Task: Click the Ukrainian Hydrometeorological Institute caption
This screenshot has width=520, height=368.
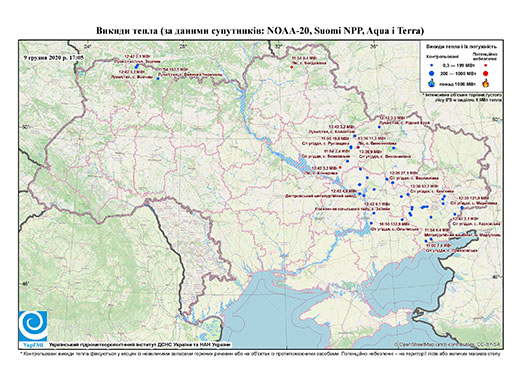Action: (x=139, y=345)
